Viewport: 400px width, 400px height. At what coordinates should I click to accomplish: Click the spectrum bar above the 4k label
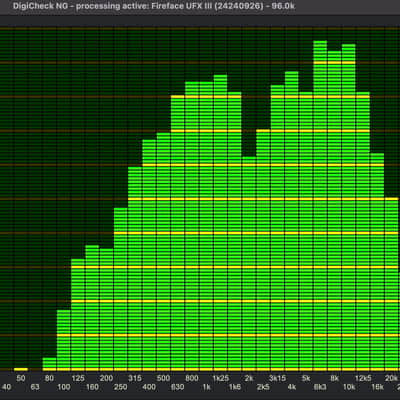[292, 221]
